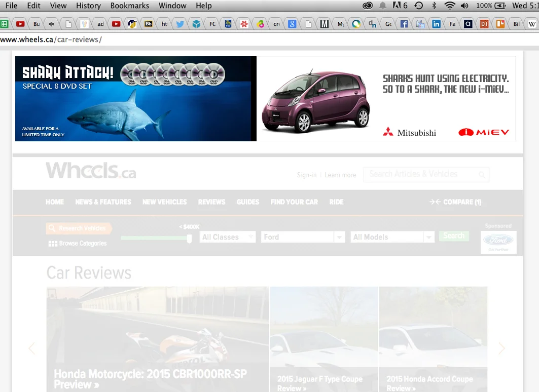
Task: Open the RBC bank browser tab
Action: 228,24
